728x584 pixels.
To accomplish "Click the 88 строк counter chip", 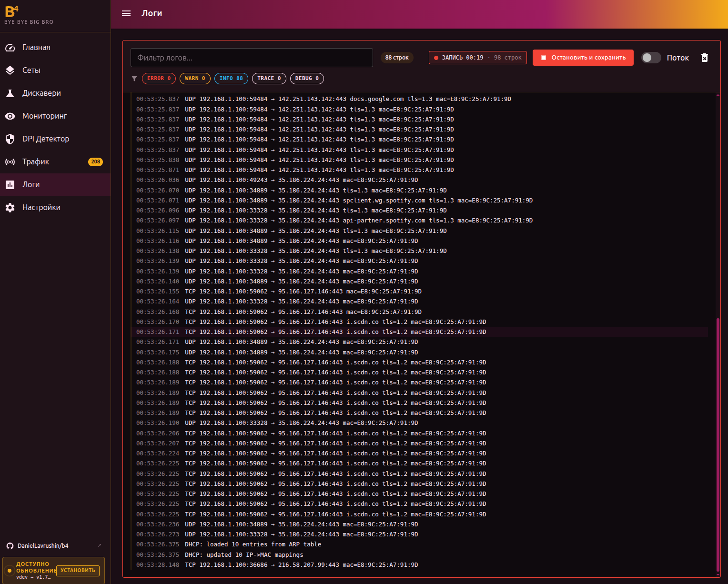I will pos(397,58).
